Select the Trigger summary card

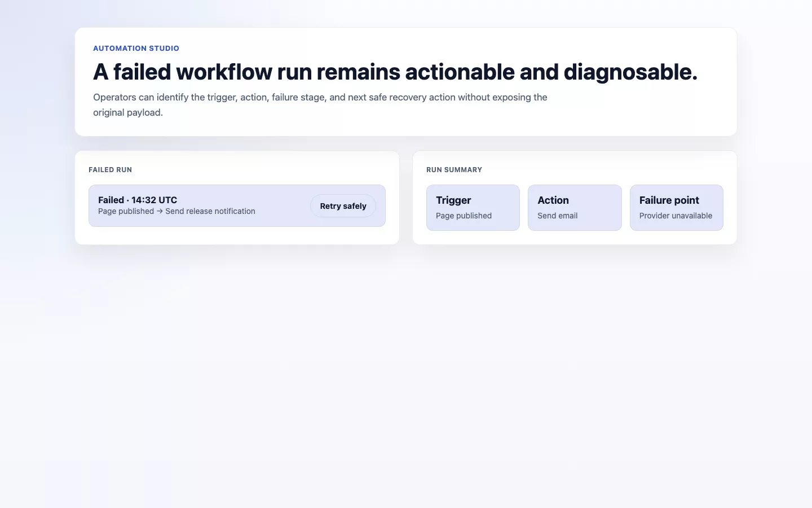pyautogui.click(x=473, y=208)
